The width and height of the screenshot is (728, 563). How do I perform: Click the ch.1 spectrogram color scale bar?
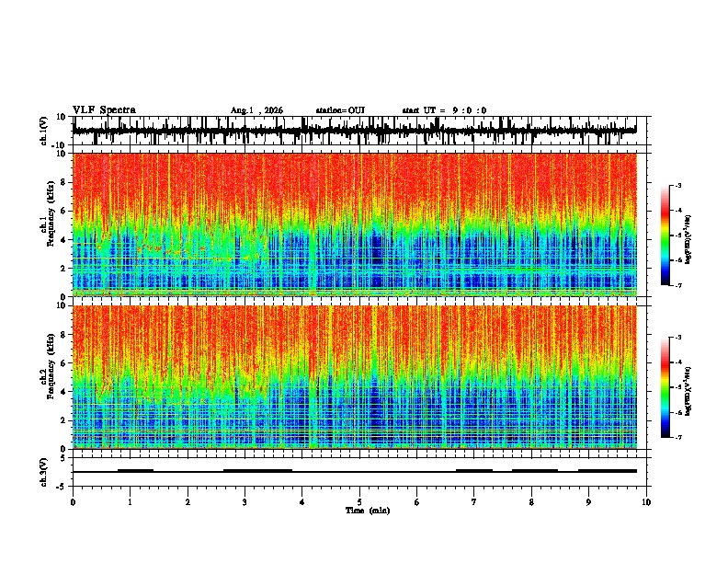tap(665, 236)
